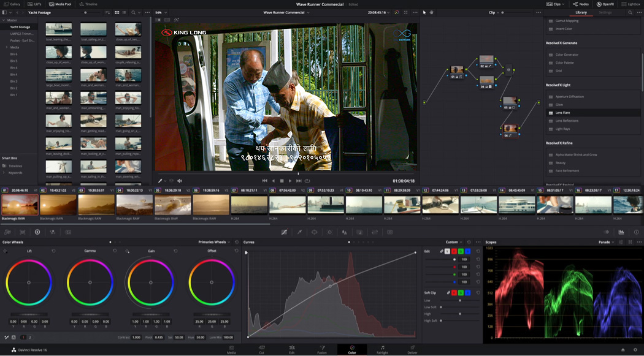Click the Tracker palette icon

click(329, 232)
